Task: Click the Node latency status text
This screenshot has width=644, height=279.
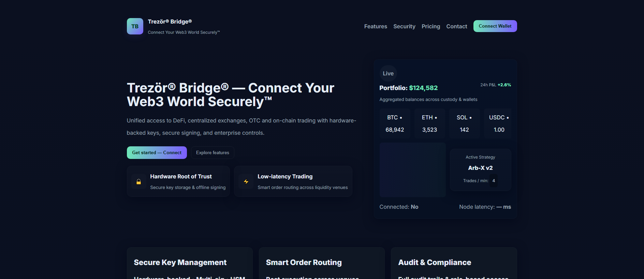Action: click(x=485, y=207)
